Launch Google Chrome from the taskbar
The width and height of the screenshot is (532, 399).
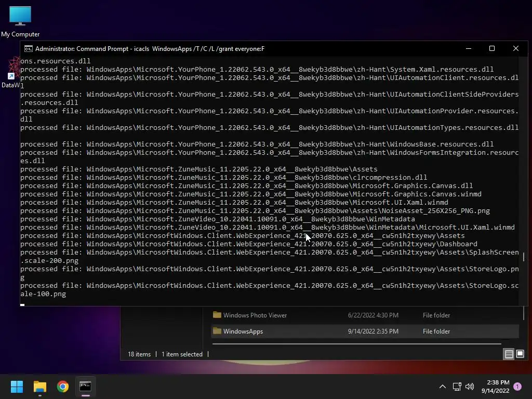point(63,387)
